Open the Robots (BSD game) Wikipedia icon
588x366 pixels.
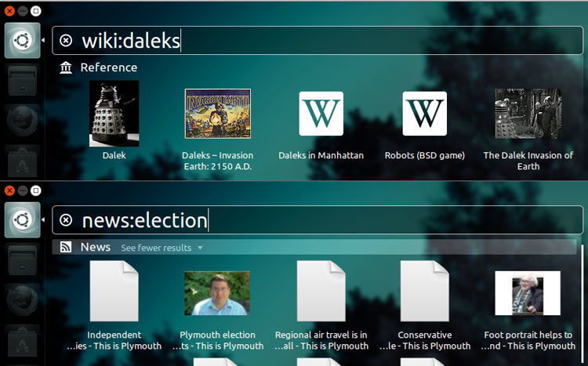point(424,114)
